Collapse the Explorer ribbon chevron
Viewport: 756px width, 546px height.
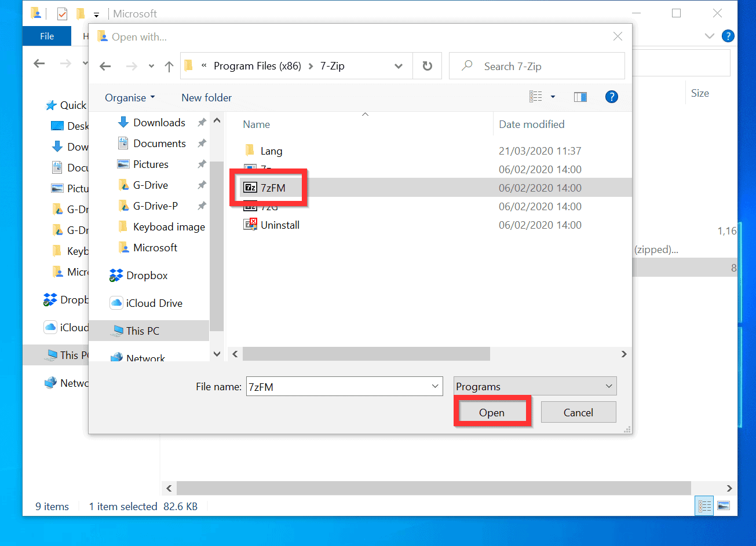[709, 36]
